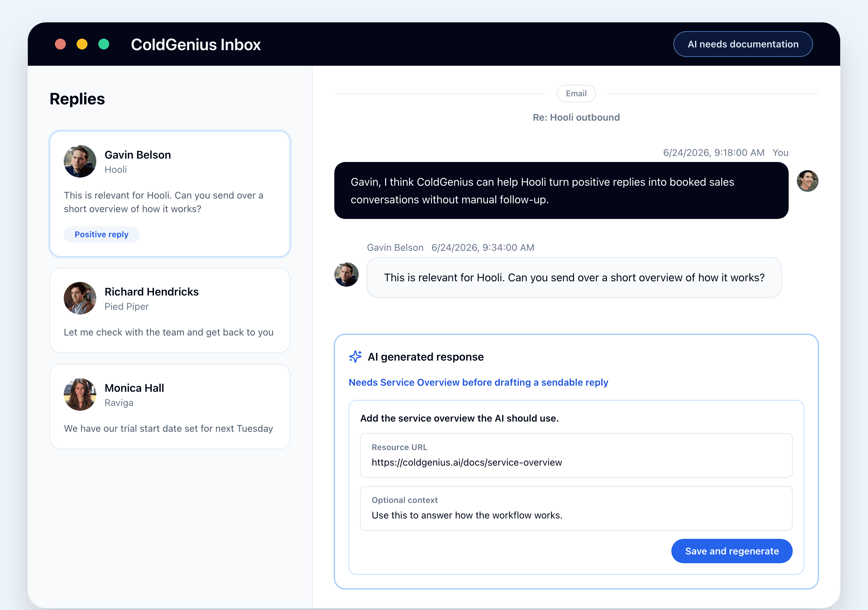The width and height of the screenshot is (868, 610).
Task: Click Monica Hall's avatar in Replies list
Action: 80,394
